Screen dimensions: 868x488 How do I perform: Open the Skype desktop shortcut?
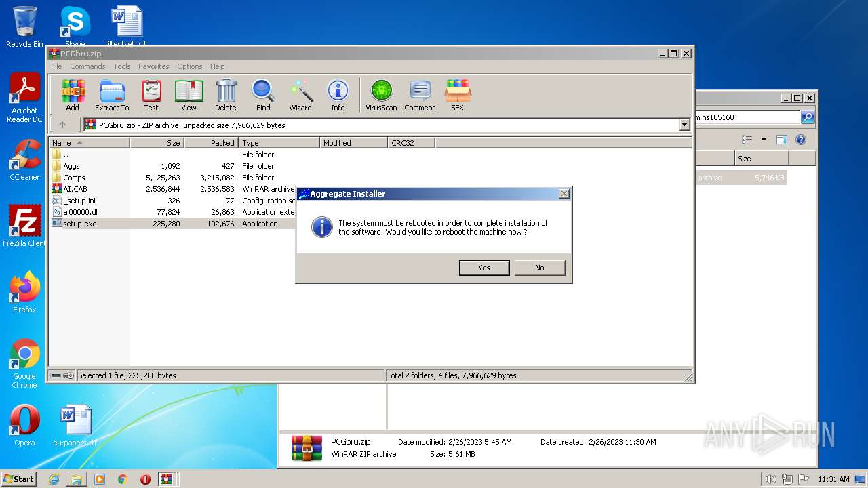point(75,26)
